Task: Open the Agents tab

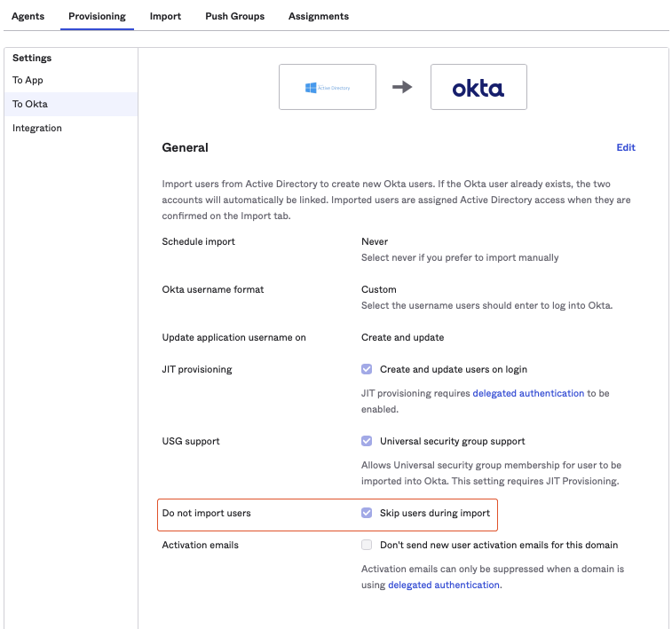Action: 28,16
